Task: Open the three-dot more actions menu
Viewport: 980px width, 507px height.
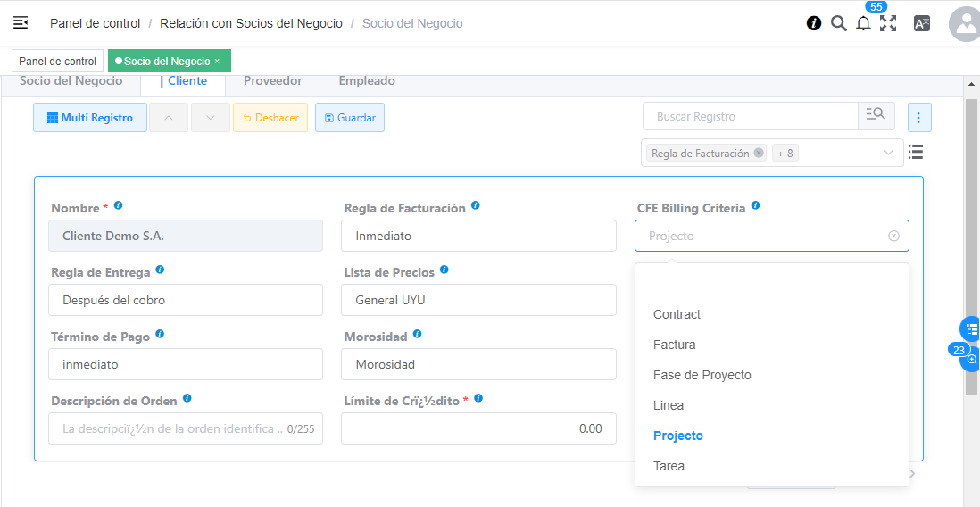Action: point(919,118)
